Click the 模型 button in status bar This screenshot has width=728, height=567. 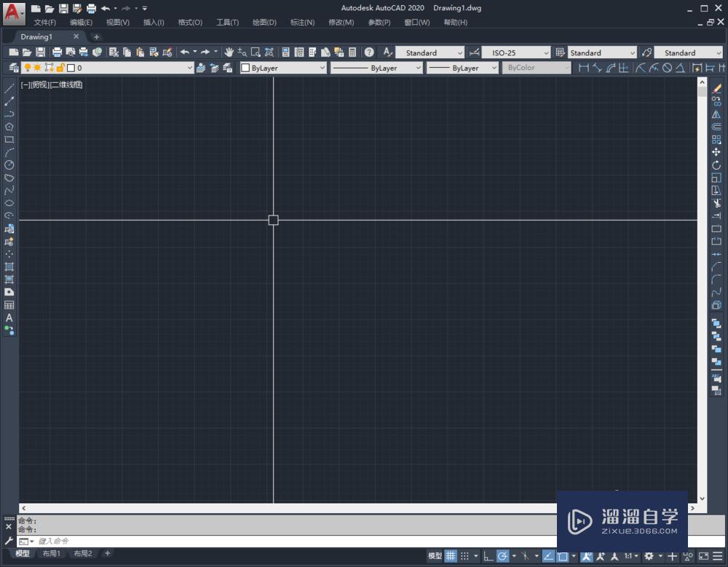436,555
